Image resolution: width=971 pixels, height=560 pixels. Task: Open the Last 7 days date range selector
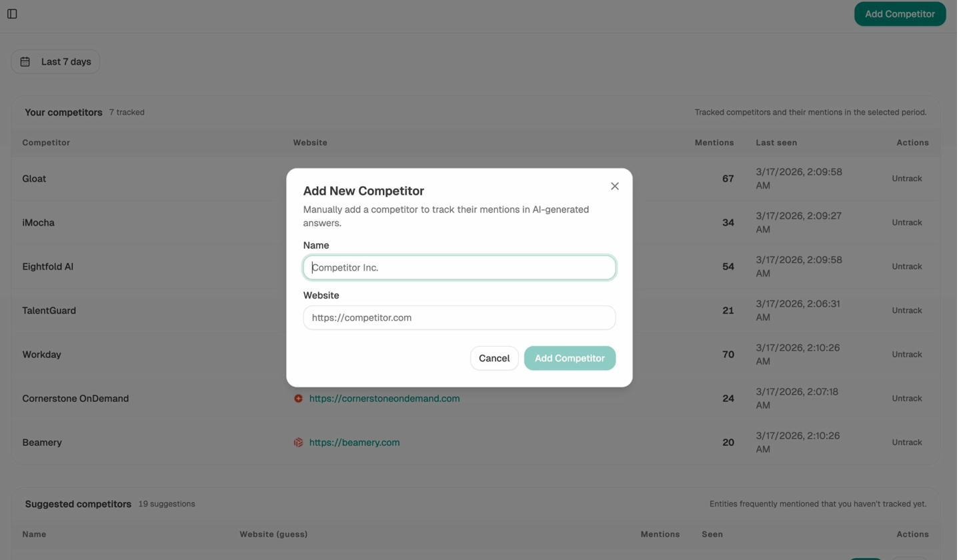coord(55,61)
